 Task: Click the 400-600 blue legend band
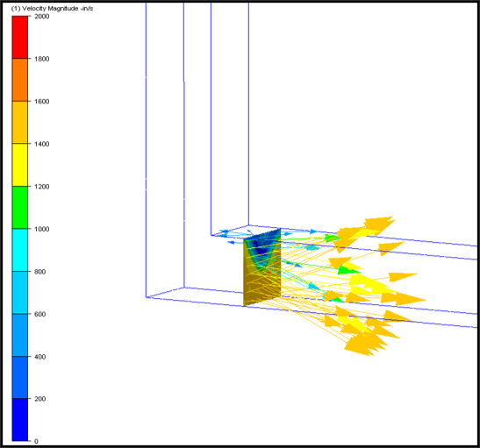[x=20, y=335]
